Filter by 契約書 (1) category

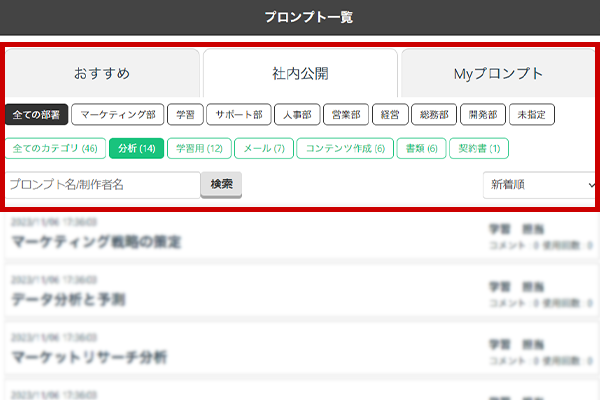[x=479, y=149]
